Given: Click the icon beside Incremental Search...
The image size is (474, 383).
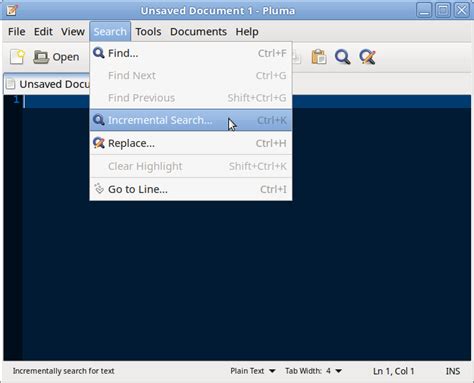Looking at the screenshot, I should tap(99, 120).
